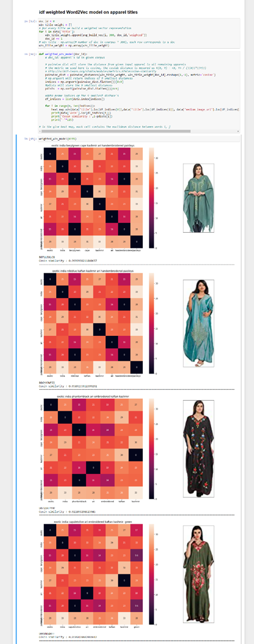Click the weighted_w2v_model call input cell
This screenshot has width=254, height=644.
tap(139, 139)
